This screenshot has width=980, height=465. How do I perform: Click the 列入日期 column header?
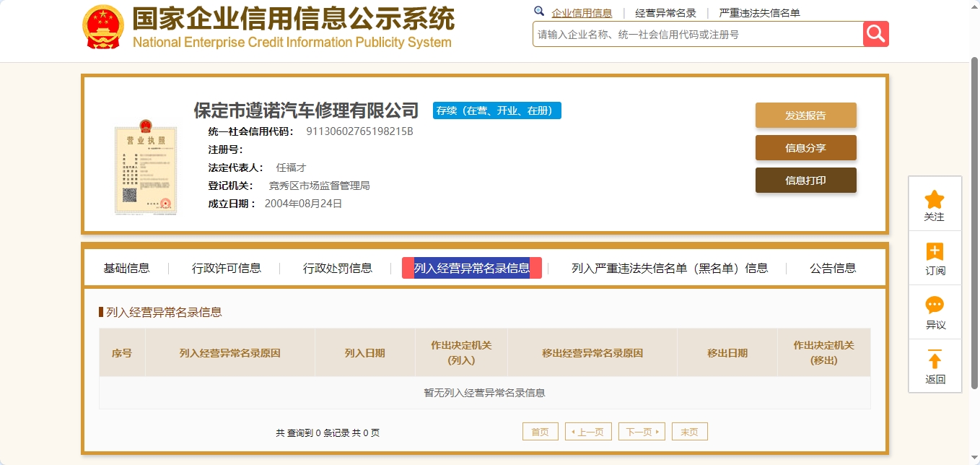click(365, 353)
